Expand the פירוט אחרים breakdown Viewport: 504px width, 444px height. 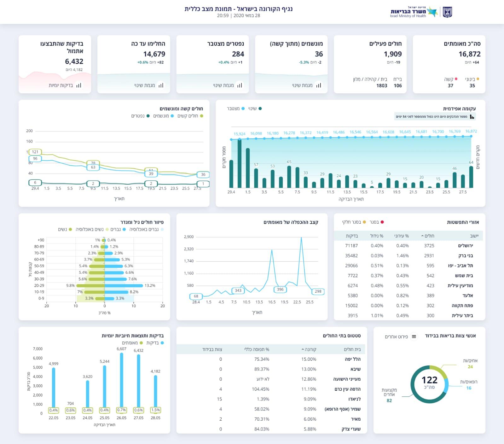pyautogui.click(x=397, y=337)
